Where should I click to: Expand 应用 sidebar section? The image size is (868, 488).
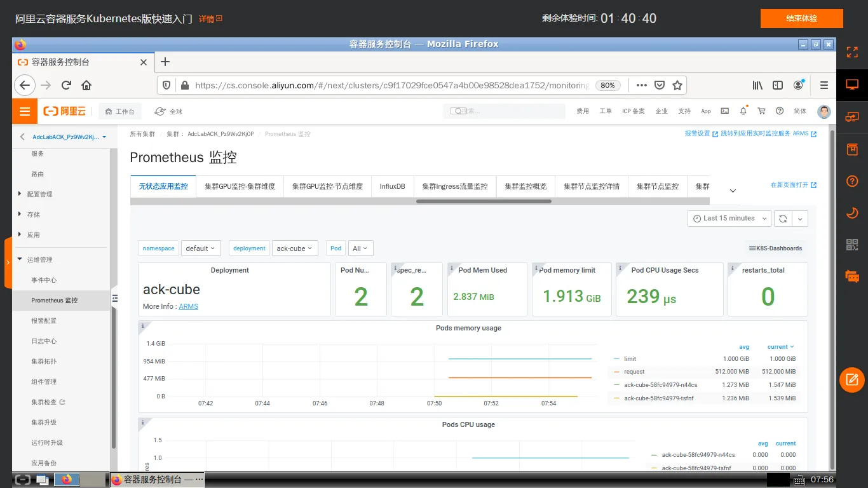point(33,234)
